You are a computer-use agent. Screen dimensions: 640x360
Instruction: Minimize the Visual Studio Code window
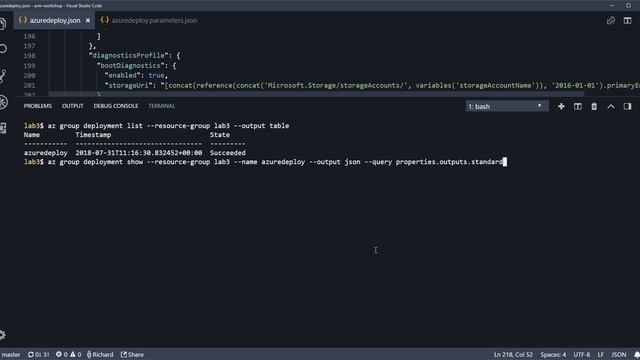pyautogui.click(x=612, y=5)
